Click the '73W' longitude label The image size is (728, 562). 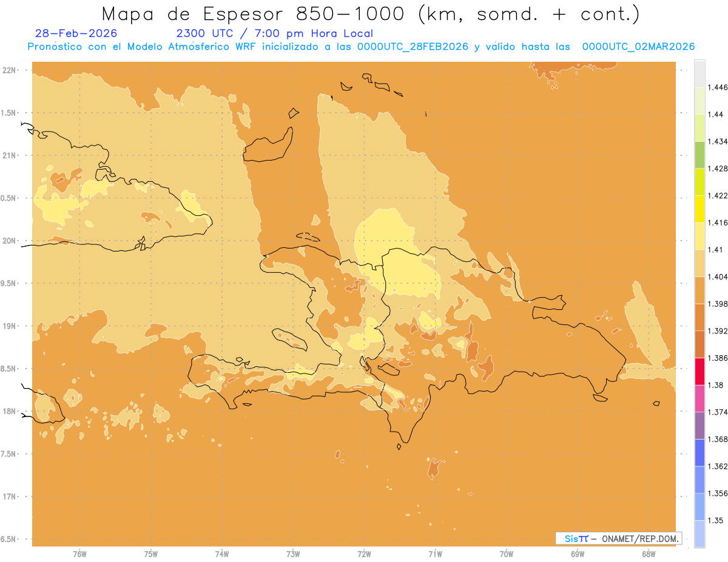click(x=293, y=554)
